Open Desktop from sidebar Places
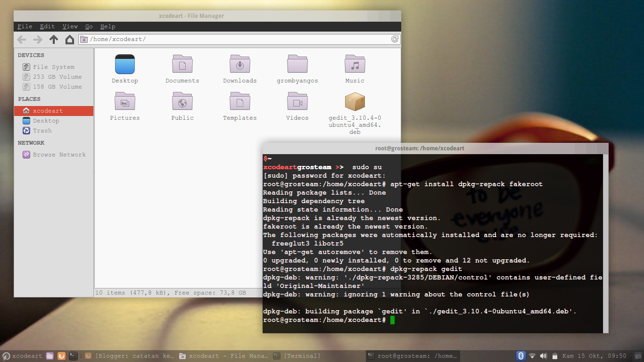Screen dimensions: 644x362 tap(54, 121)
